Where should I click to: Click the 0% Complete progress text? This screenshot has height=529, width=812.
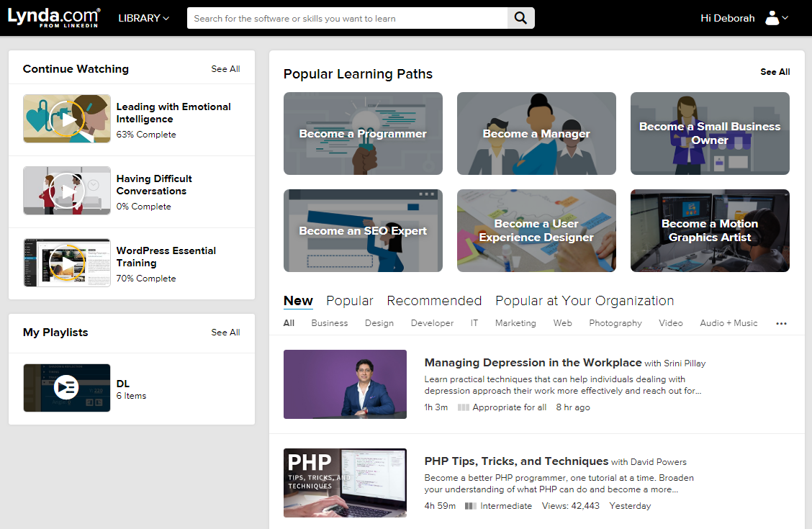coord(143,207)
